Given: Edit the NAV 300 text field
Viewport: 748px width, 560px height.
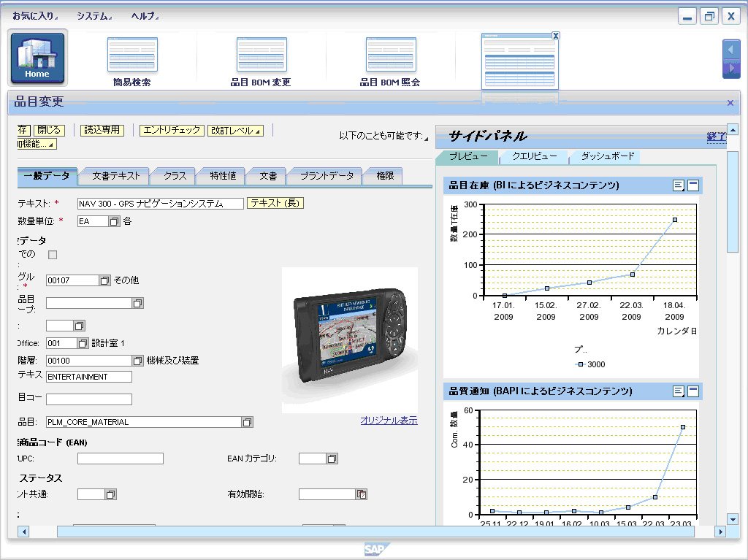Looking at the screenshot, I should [x=160, y=204].
